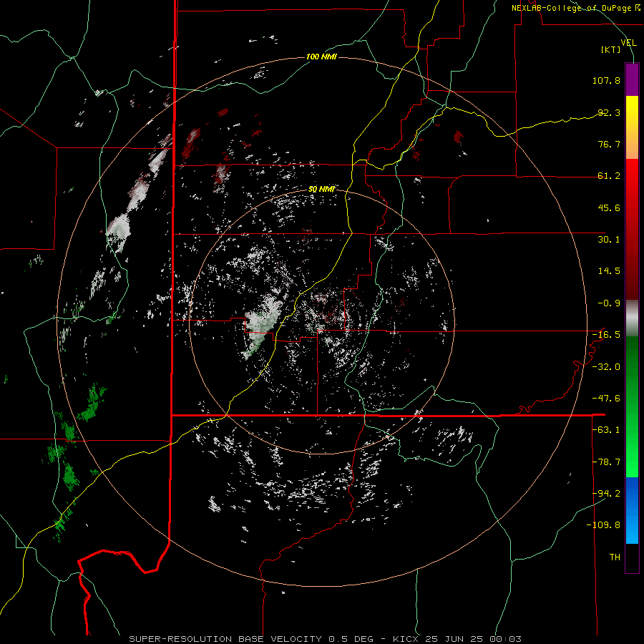Click the green segment of the color bar
Screen dimensions: 644x644
632,406
